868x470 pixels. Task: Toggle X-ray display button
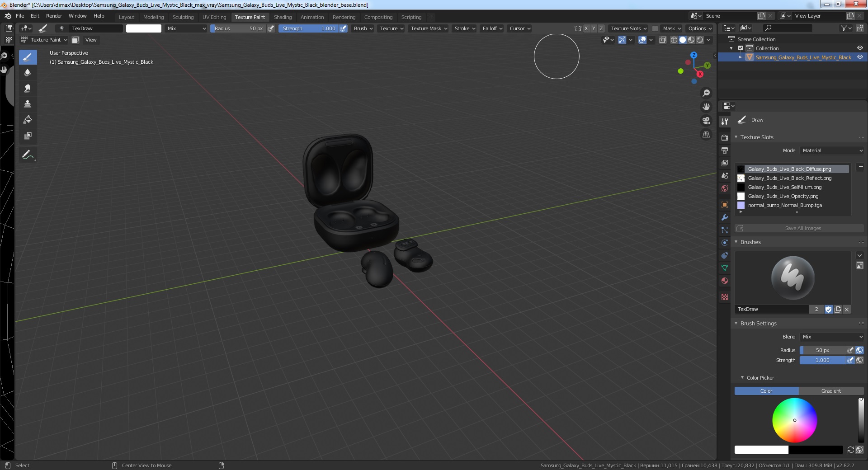pos(662,40)
